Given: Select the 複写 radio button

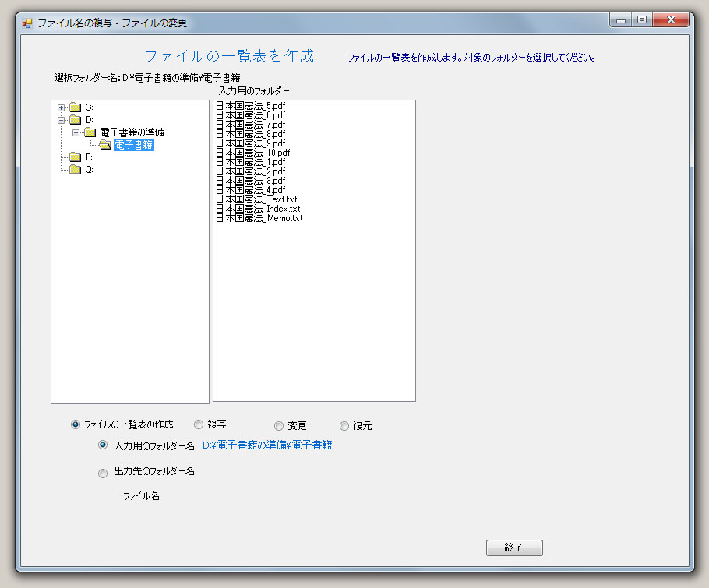Looking at the screenshot, I should click(x=199, y=424).
